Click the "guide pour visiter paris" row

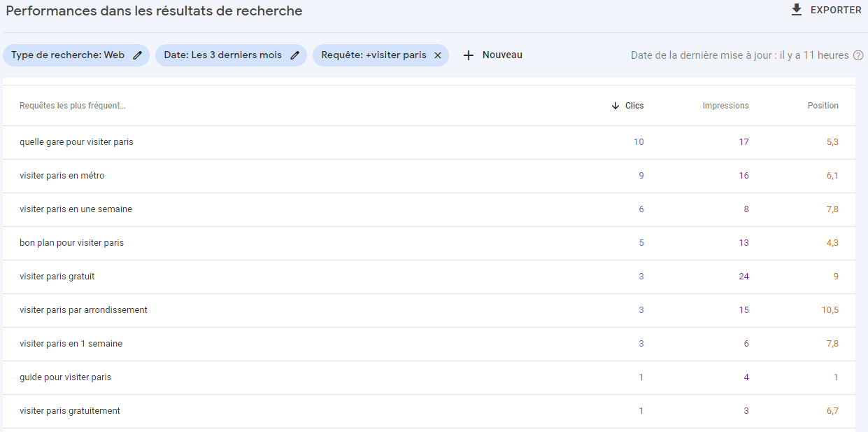tap(65, 377)
